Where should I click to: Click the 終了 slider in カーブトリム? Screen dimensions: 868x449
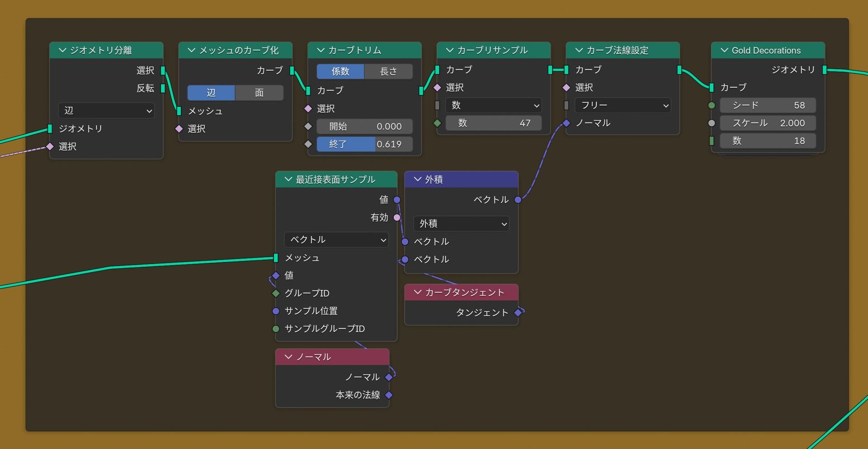click(364, 144)
